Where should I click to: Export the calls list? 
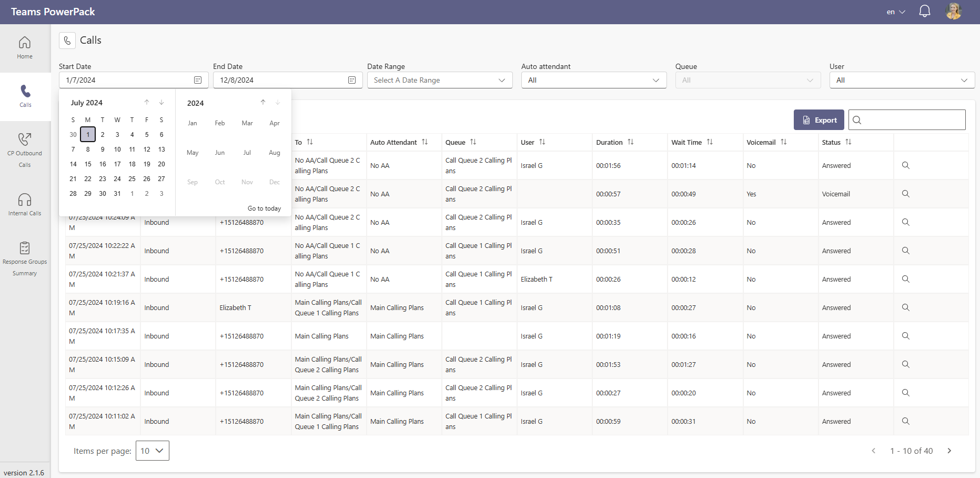pyautogui.click(x=819, y=120)
